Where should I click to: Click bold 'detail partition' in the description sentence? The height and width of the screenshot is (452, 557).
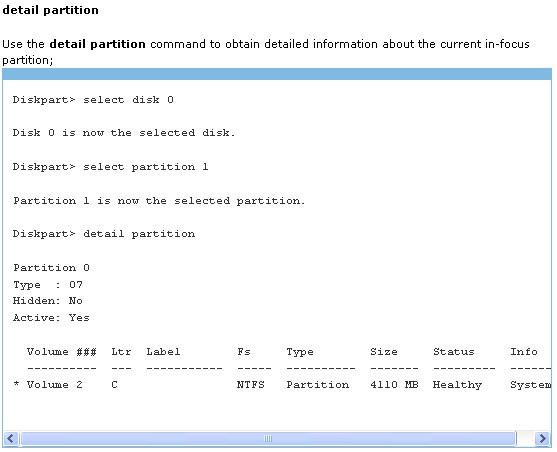tap(97, 44)
